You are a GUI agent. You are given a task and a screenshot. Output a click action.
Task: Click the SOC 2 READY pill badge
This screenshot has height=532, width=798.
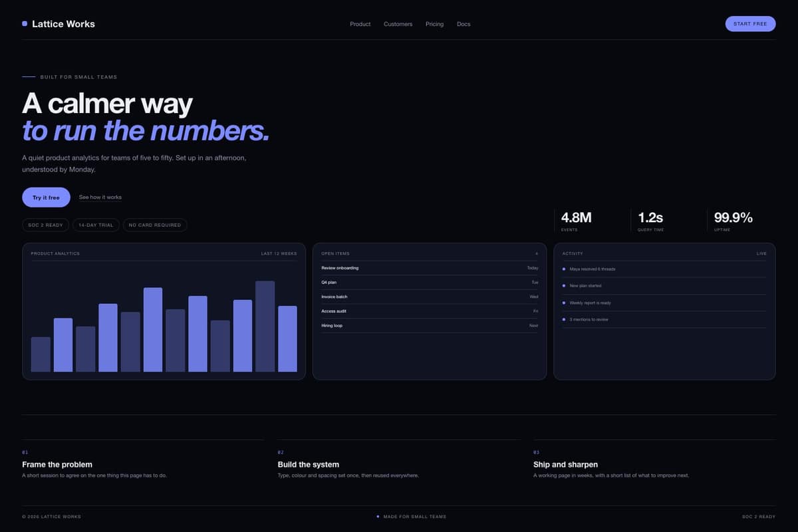(45, 225)
